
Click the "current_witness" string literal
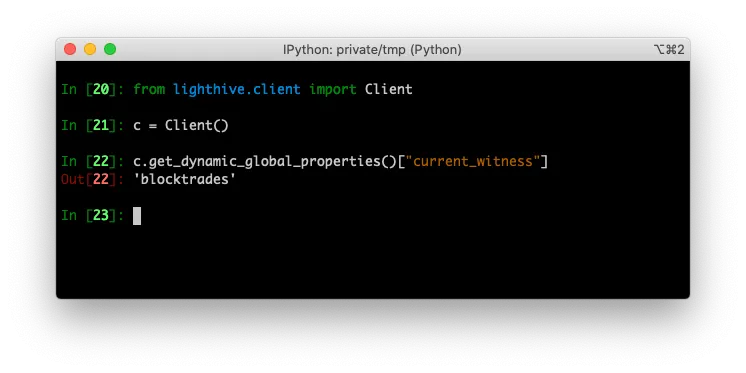click(x=472, y=162)
